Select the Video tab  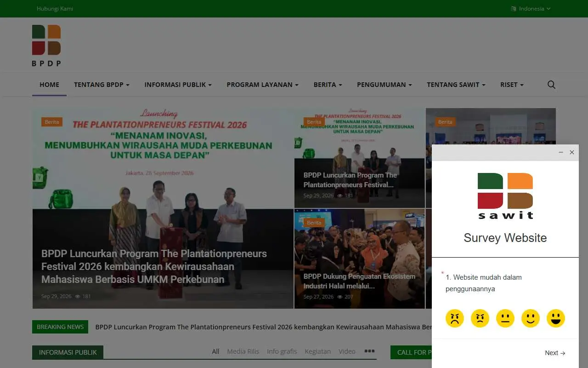[x=347, y=351]
